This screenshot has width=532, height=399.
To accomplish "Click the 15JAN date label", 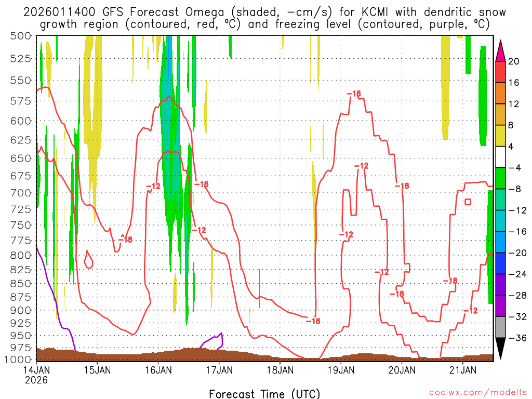I will [x=97, y=370].
